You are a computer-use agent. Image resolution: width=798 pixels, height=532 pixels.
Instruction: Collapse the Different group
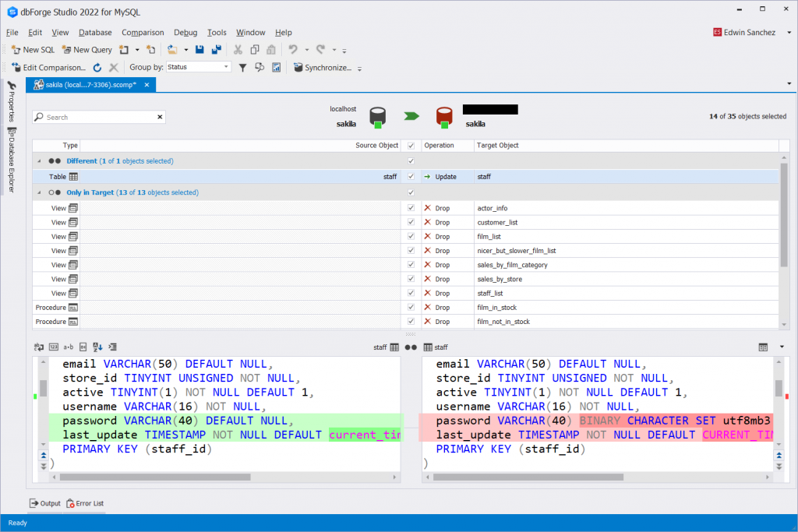39,161
